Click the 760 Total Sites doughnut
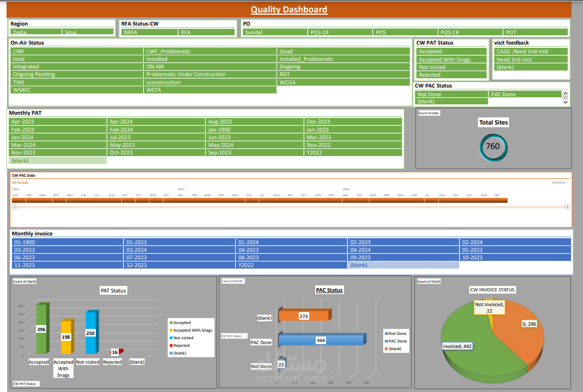This screenshot has height=392, width=583. [493, 147]
